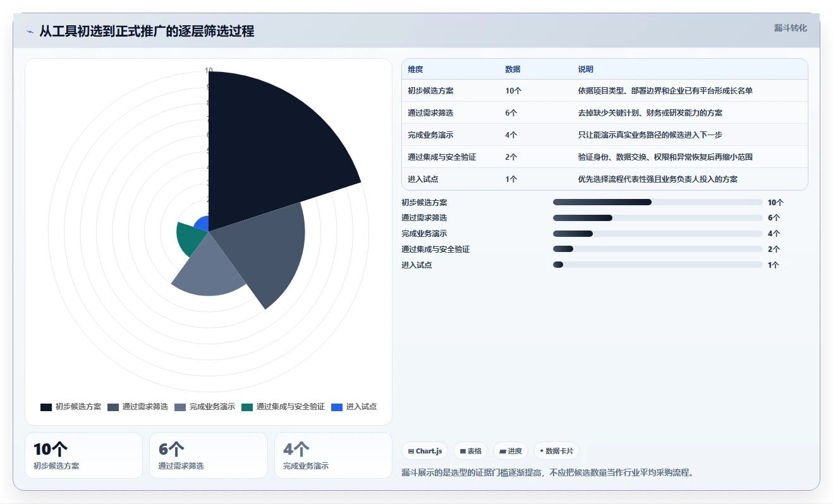
Task: Click the 通过集成与安全验证 legend label
Action: tap(291, 407)
